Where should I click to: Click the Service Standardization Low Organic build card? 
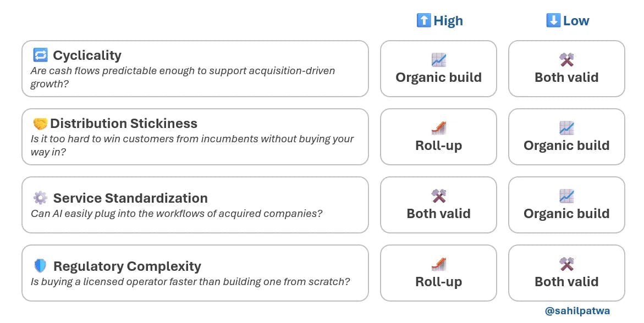point(566,205)
